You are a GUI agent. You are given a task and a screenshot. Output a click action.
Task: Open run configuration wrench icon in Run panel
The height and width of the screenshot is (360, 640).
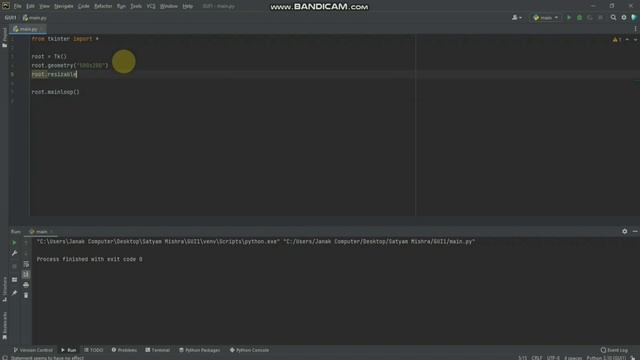pos(14,253)
